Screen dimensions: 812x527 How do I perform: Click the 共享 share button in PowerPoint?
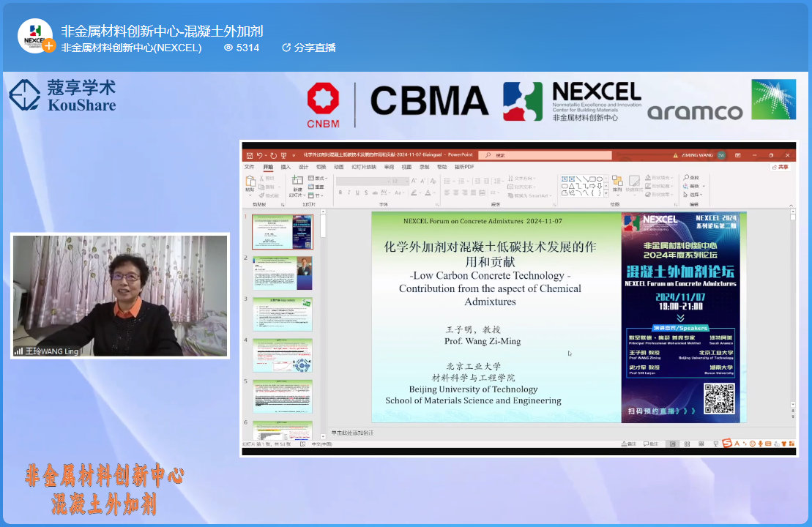(x=781, y=167)
